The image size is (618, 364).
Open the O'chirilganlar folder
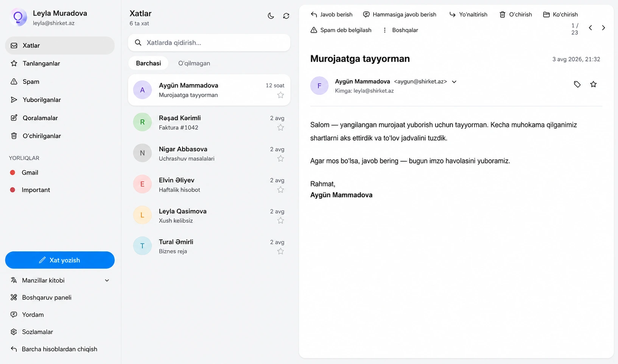[x=60, y=136]
